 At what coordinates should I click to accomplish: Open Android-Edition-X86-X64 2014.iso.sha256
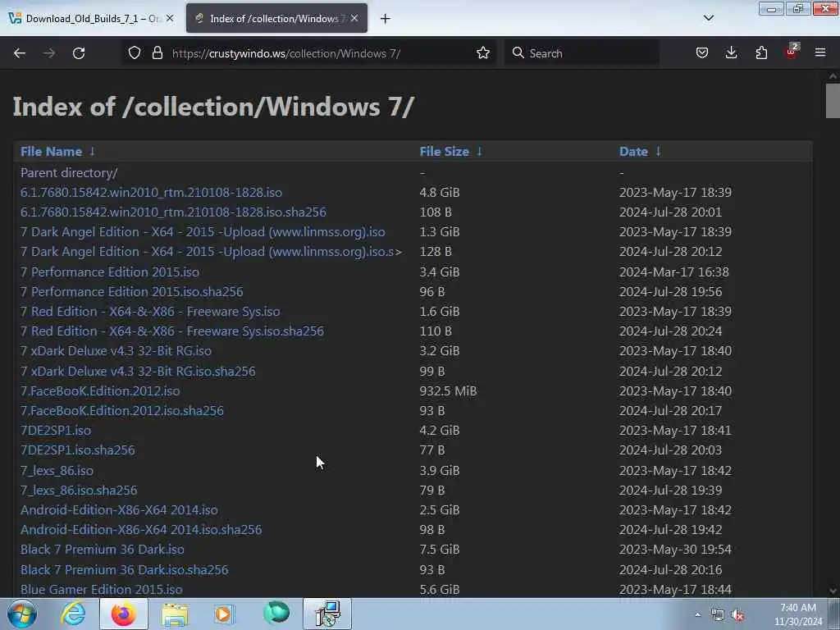[141, 530]
